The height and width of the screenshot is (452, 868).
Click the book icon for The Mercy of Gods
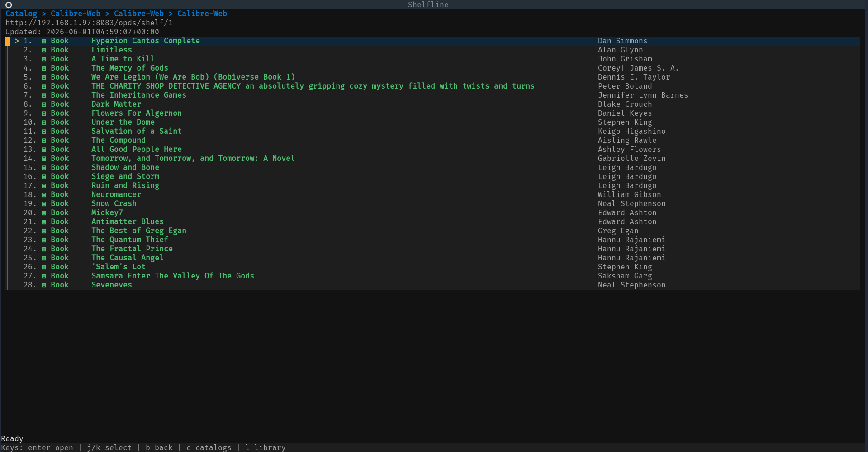[44, 68]
